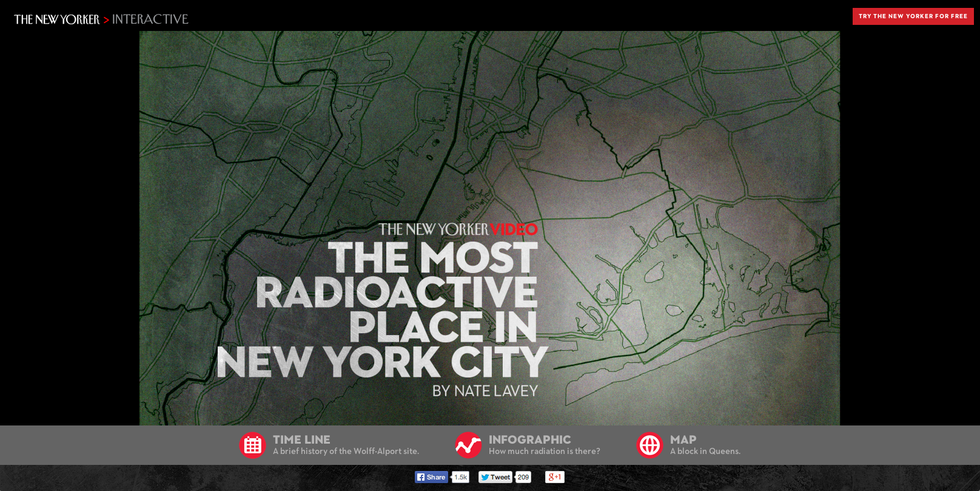Image resolution: width=980 pixels, height=491 pixels.
Task: Select the Infographic heading
Action: point(529,439)
